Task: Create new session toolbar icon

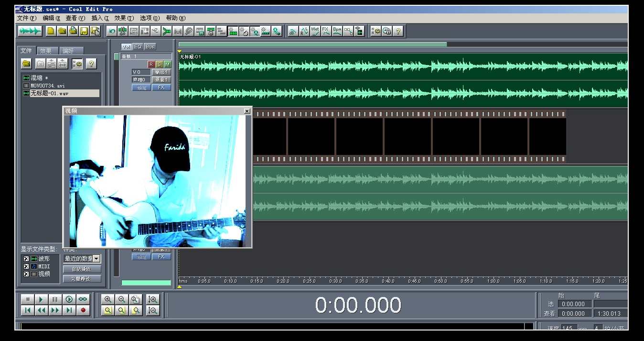Action: pyautogui.click(x=51, y=31)
